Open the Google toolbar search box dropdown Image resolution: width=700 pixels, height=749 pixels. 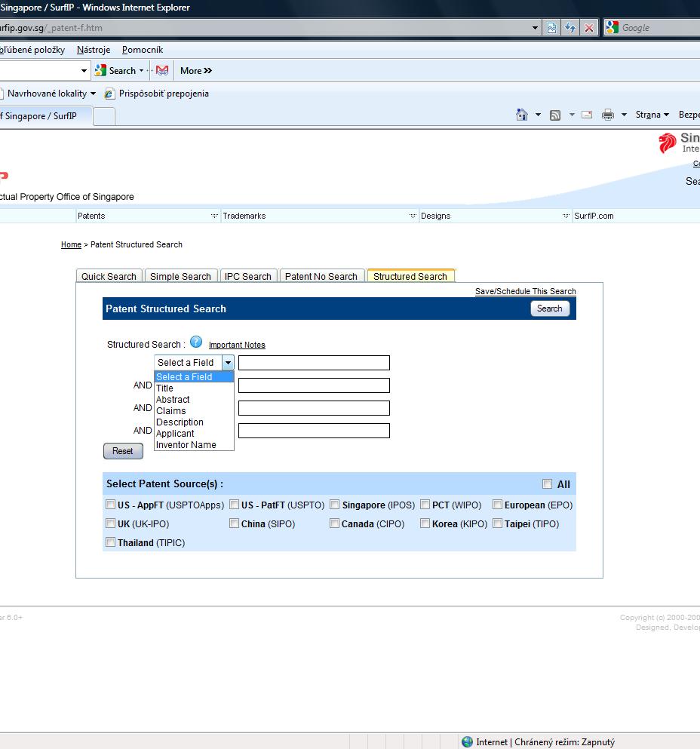coord(84,71)
